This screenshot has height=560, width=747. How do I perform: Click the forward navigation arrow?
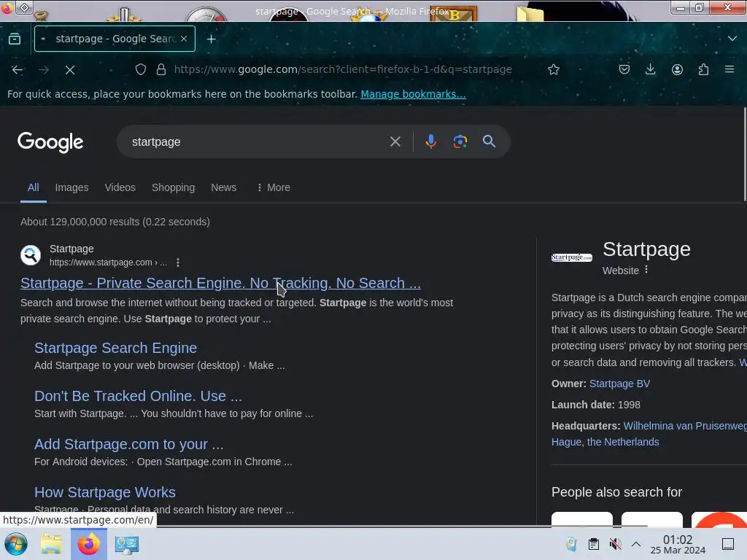(44, 70)
